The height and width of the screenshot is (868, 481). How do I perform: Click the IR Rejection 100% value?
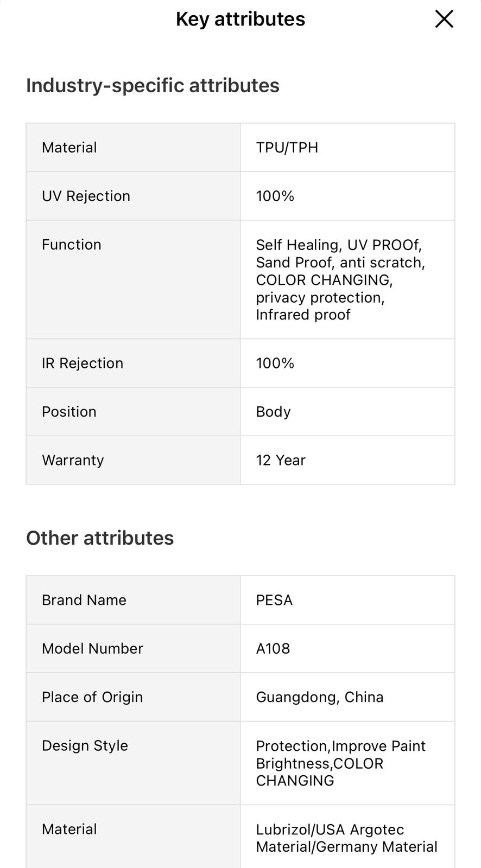tap(275, 363)
